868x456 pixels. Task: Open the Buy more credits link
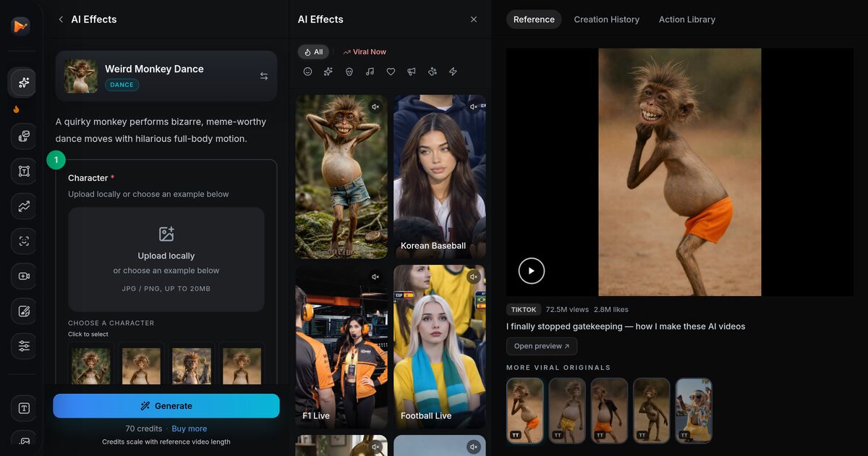pyautogui.click(x=190, y=428)
